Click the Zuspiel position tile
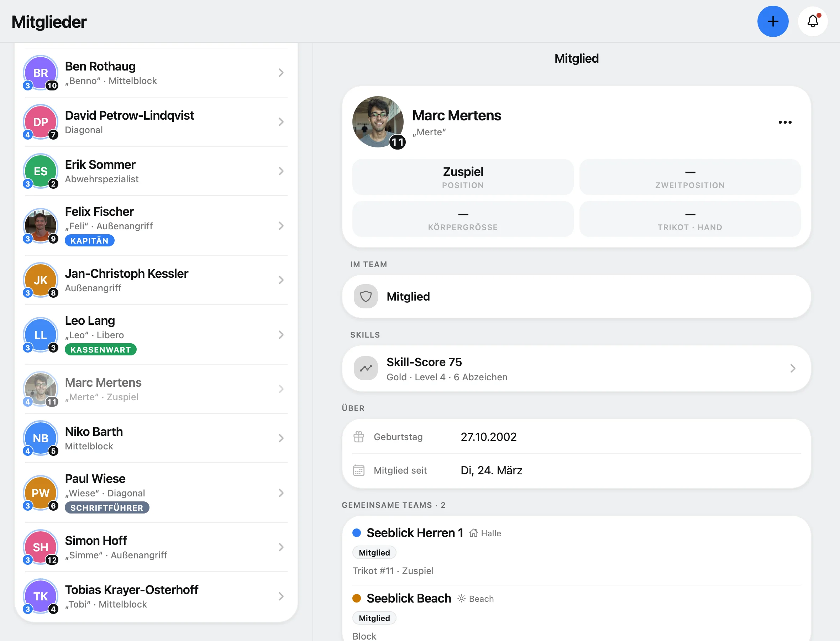 point(463,177)
